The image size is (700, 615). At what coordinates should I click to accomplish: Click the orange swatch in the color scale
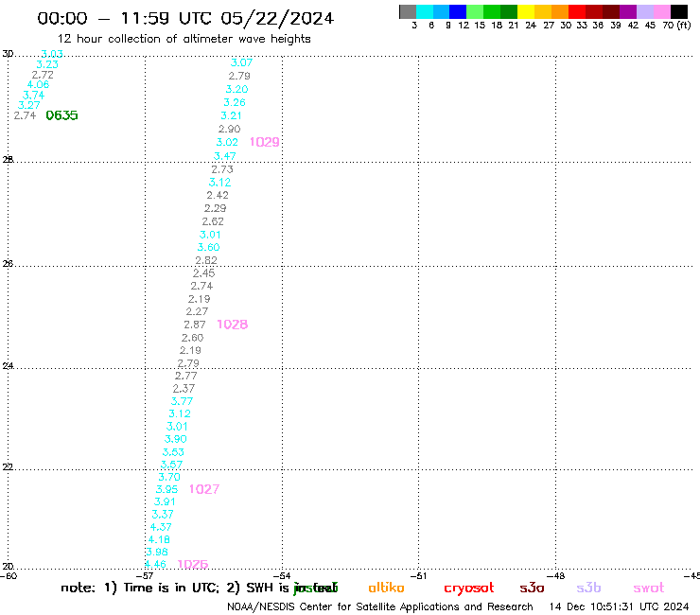pos(560,12)
